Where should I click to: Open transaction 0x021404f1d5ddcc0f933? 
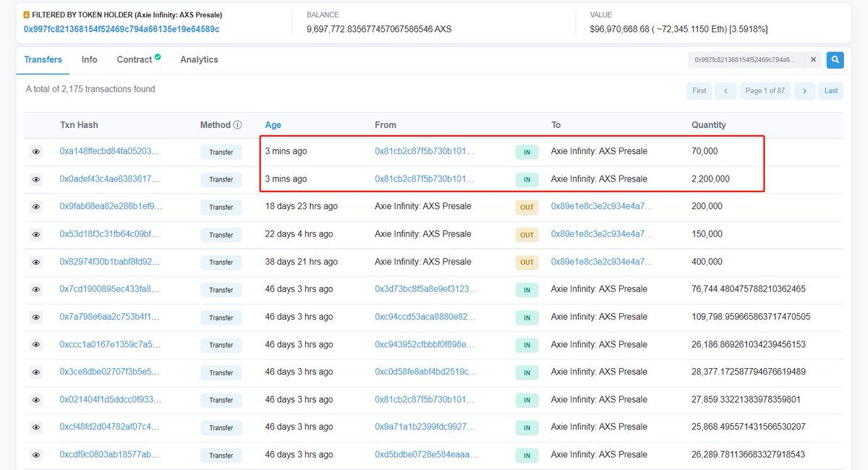111,399
